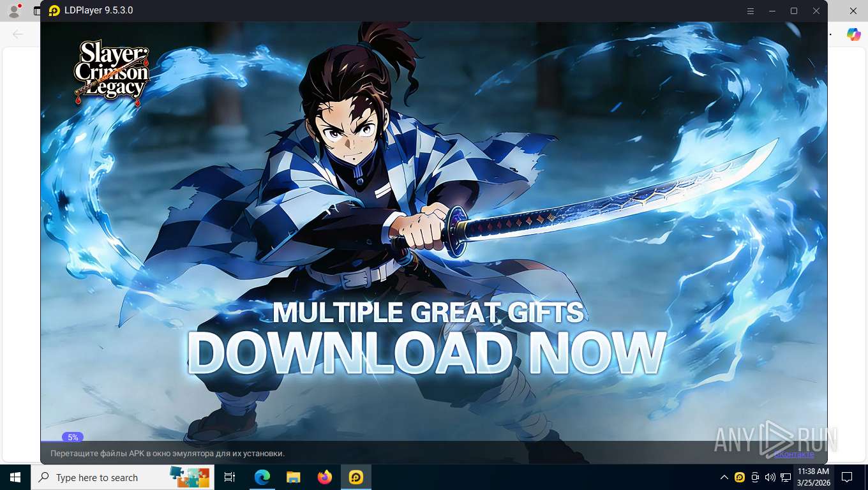The height and width of the screenshot is (490, 868).
Task: Click the Slayer Crimson Legacy game logo
Action: [112, 72]
